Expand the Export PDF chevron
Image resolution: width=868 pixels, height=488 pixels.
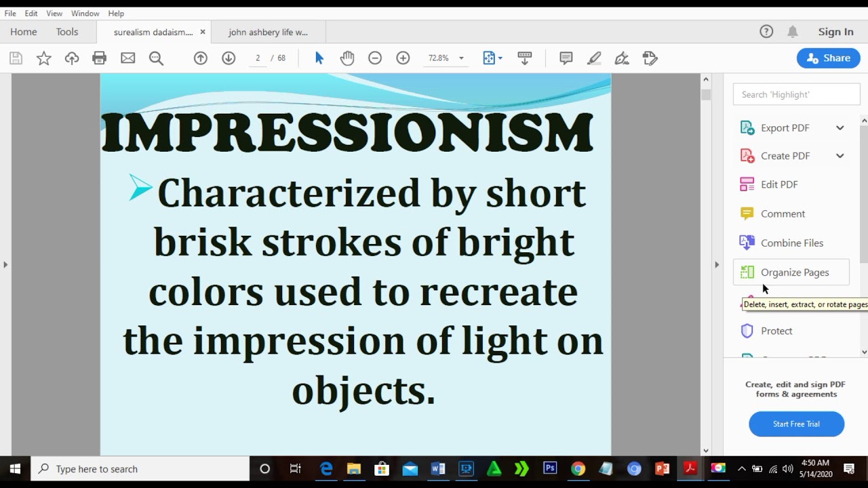coord(840,127)
